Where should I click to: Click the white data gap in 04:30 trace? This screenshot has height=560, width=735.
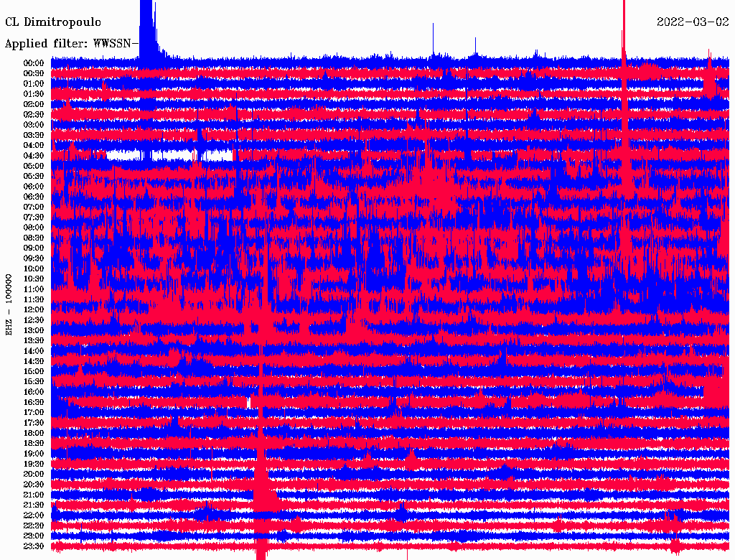(x=172, y=154)
